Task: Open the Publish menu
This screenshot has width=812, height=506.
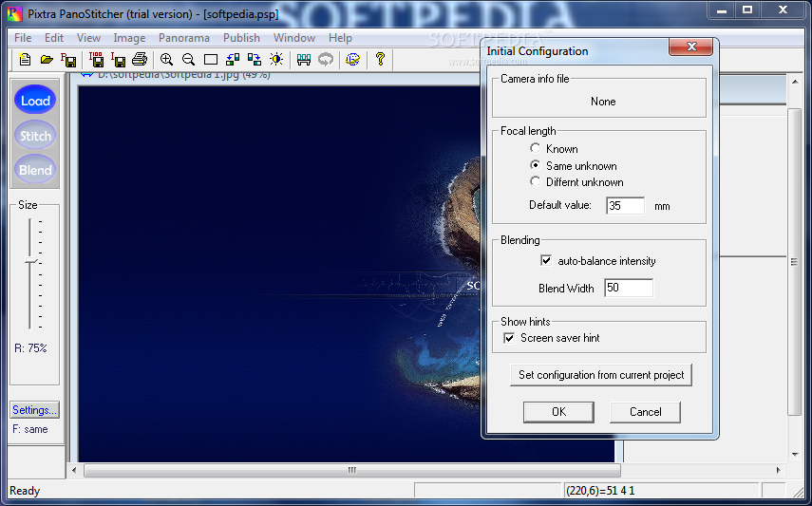Action: point(241,38)
